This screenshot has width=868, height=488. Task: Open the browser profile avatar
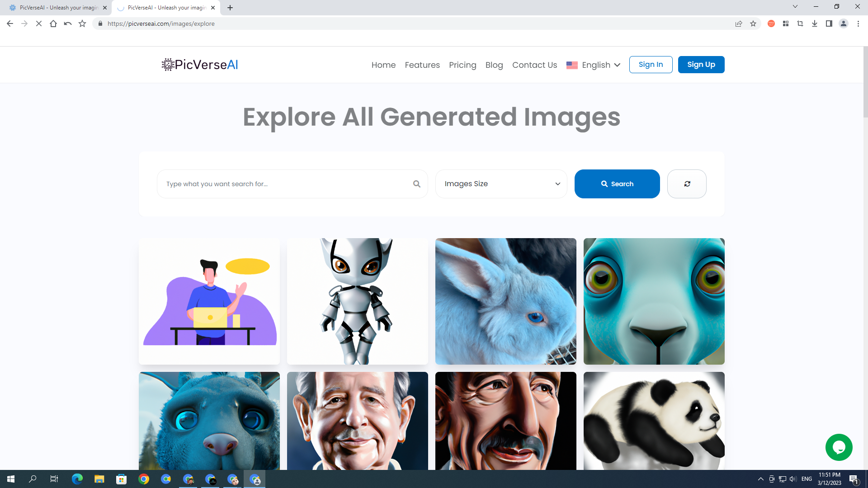(x=844, y=23)
